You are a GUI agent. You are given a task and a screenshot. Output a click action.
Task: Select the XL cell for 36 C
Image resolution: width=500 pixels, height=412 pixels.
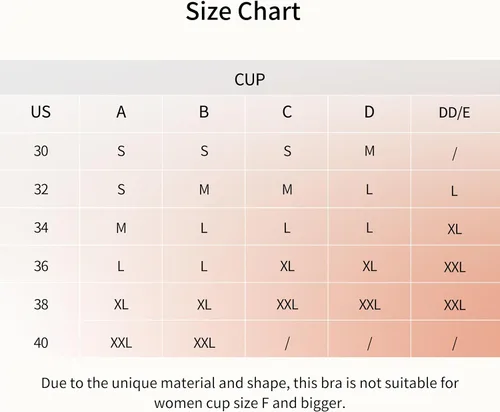[x=287, y=266]
